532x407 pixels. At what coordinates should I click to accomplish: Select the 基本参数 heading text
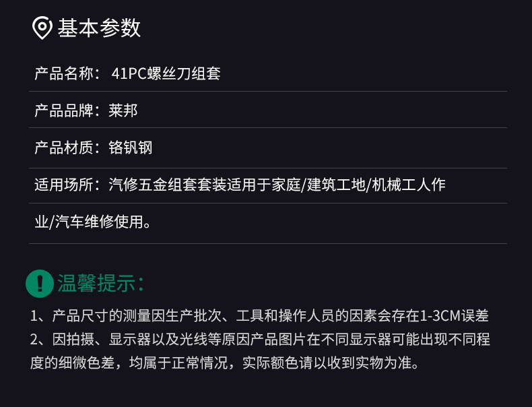click(99, 28)
